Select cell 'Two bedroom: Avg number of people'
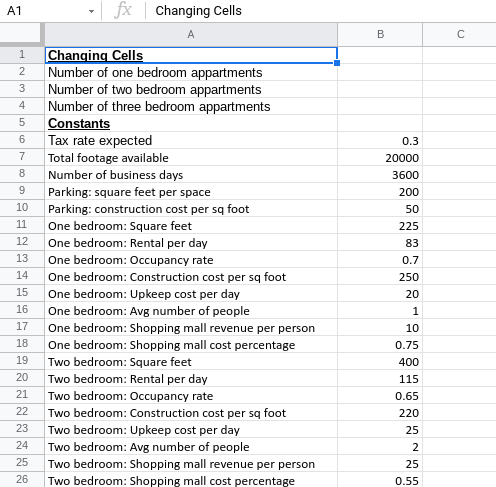This screenshot has height=487, width=496. pos(191,446)
